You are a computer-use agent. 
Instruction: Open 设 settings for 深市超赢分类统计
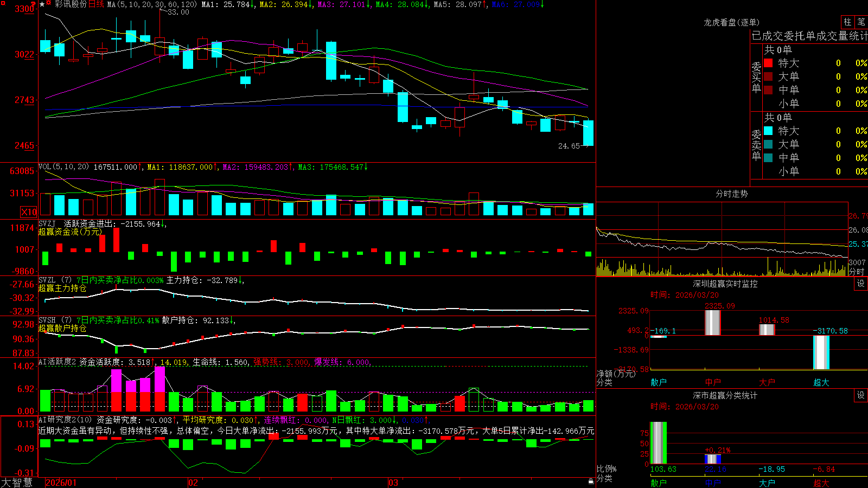click(x=861, y=395)
